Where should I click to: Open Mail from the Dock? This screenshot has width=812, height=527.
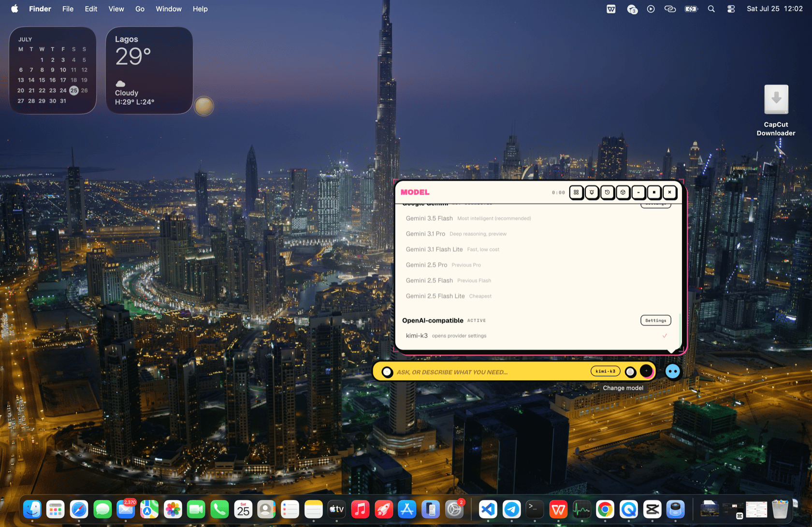pyautogui.click(x=126, y=509)
